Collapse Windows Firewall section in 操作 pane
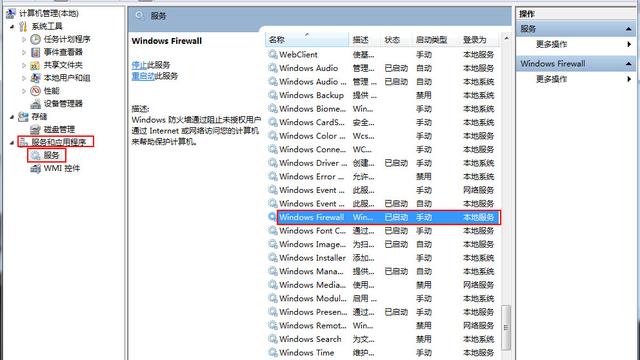The height and width of the screenshot is (360, 640). (628, 64)
